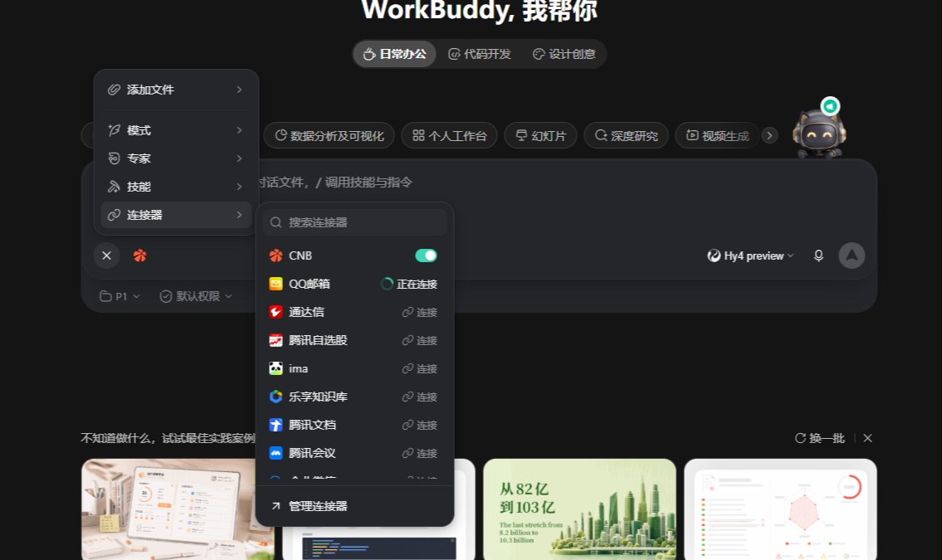Click the 搜索连接器 search field

tap(354, 222)
